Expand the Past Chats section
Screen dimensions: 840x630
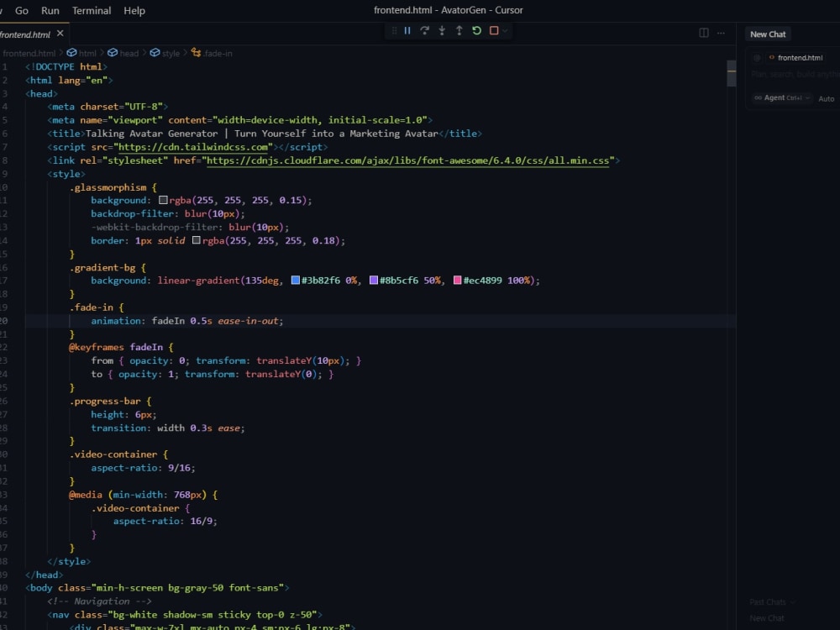tap(772, 602)
